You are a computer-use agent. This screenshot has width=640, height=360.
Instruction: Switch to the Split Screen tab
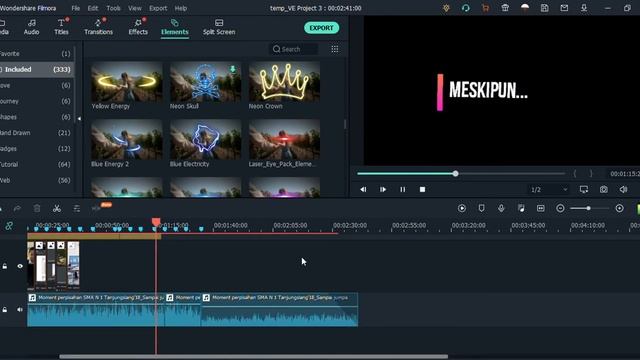tap(219, 27)
